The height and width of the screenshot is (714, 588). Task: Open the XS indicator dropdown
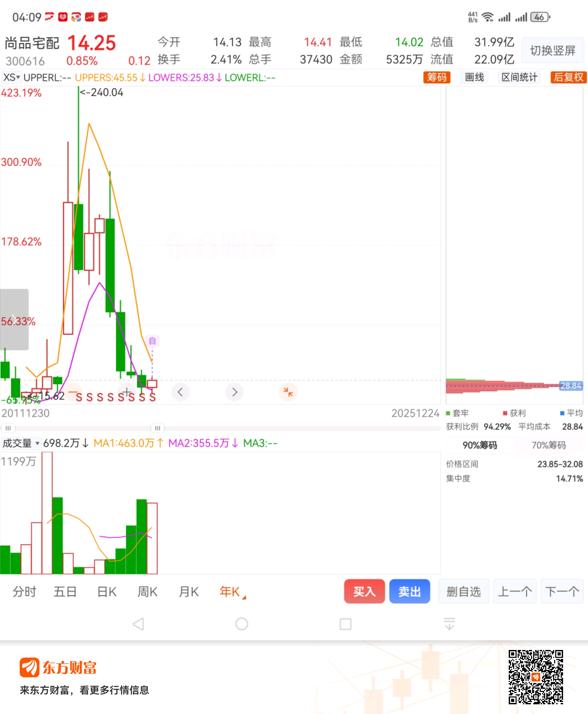pos(12,77)
